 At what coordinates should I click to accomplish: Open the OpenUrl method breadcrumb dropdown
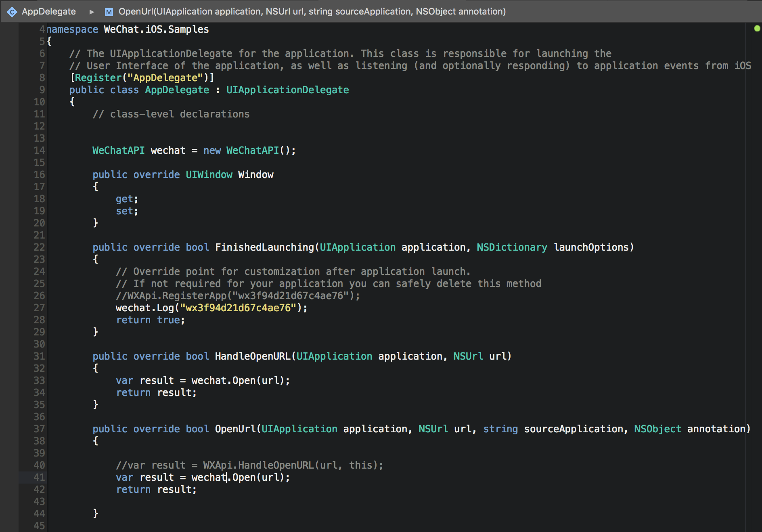click(312, 12)
